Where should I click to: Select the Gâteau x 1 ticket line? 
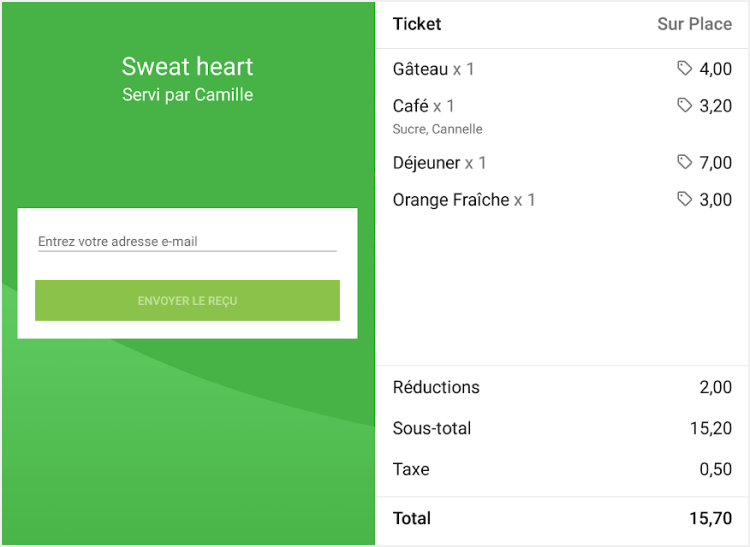pyautogui.click(x=434, y=69)
